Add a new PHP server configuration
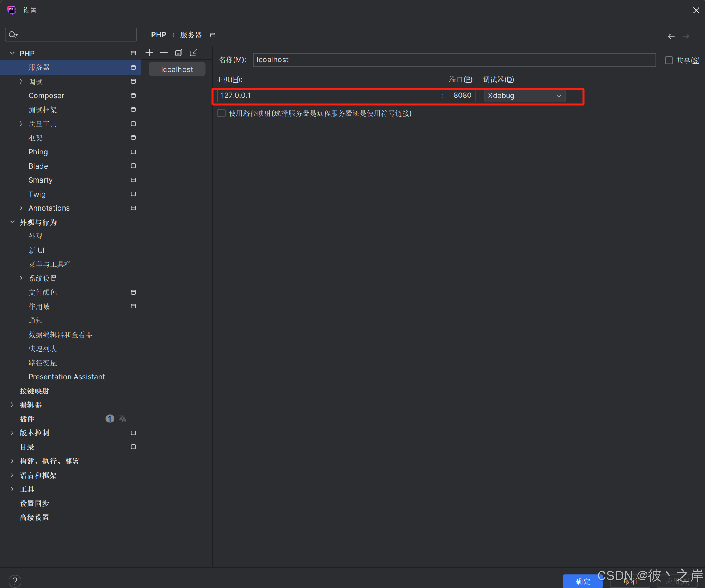The width and height of the screenshot is (705, 588). [149, 52]
